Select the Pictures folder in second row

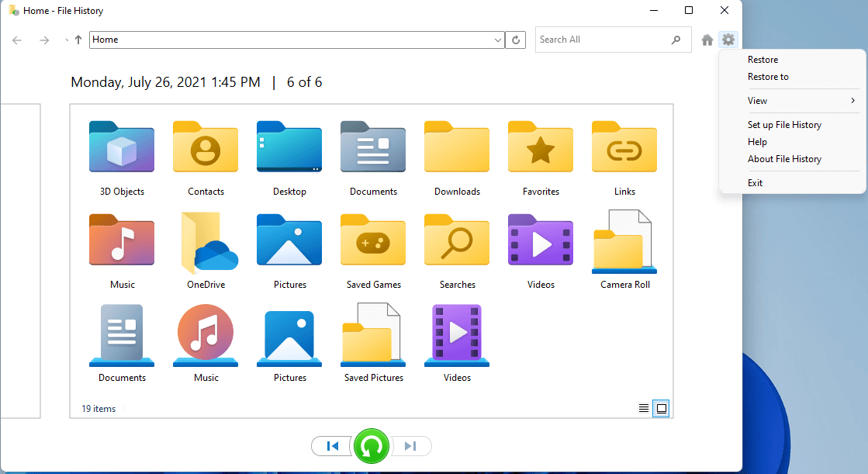click(289, 251)
